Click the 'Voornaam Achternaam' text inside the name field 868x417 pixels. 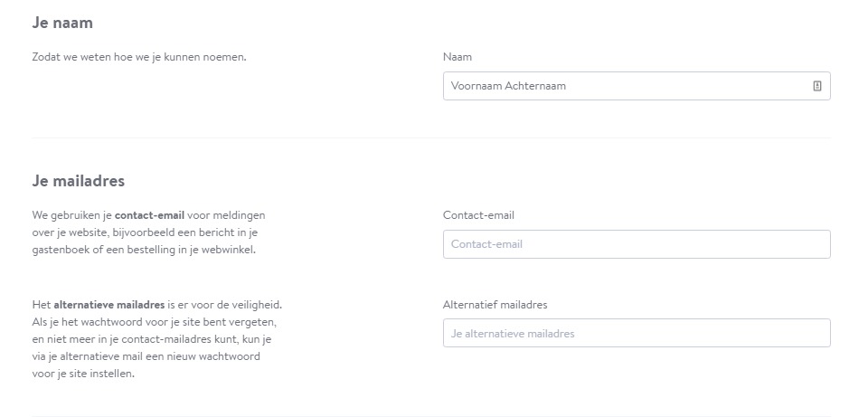coord(508,86)
